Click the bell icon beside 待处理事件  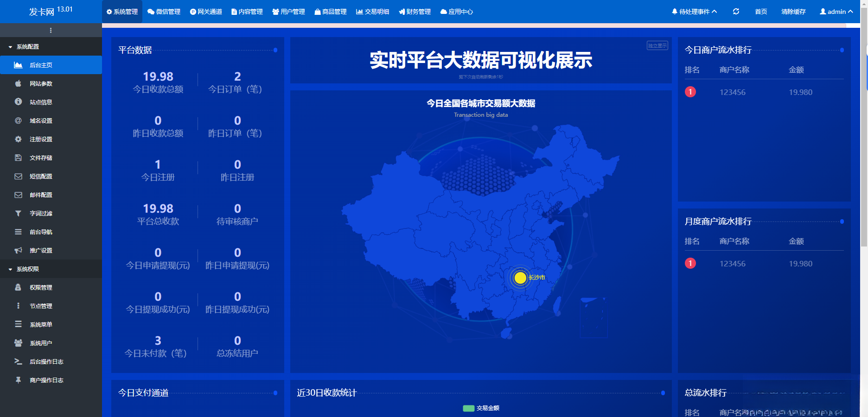point(675,12)
